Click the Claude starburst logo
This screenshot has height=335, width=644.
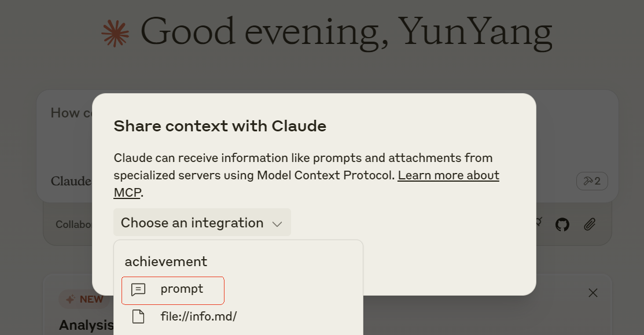click(115, 32)
